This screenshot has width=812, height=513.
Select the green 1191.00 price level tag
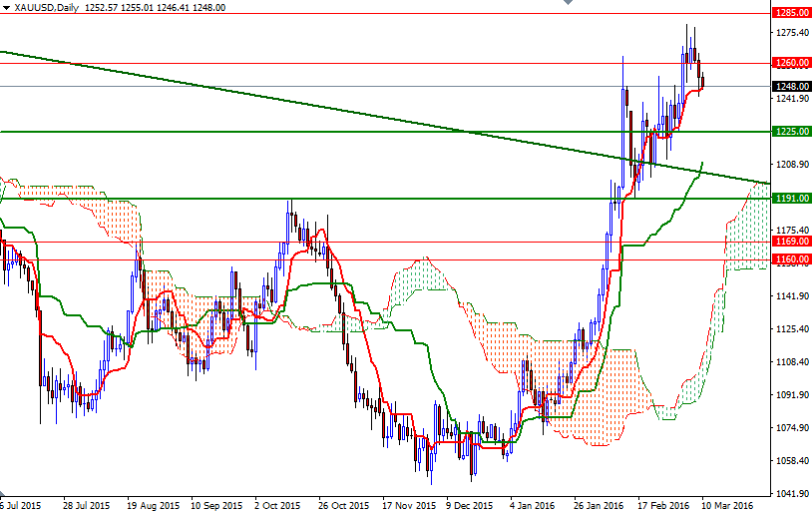tap(791, 198)
